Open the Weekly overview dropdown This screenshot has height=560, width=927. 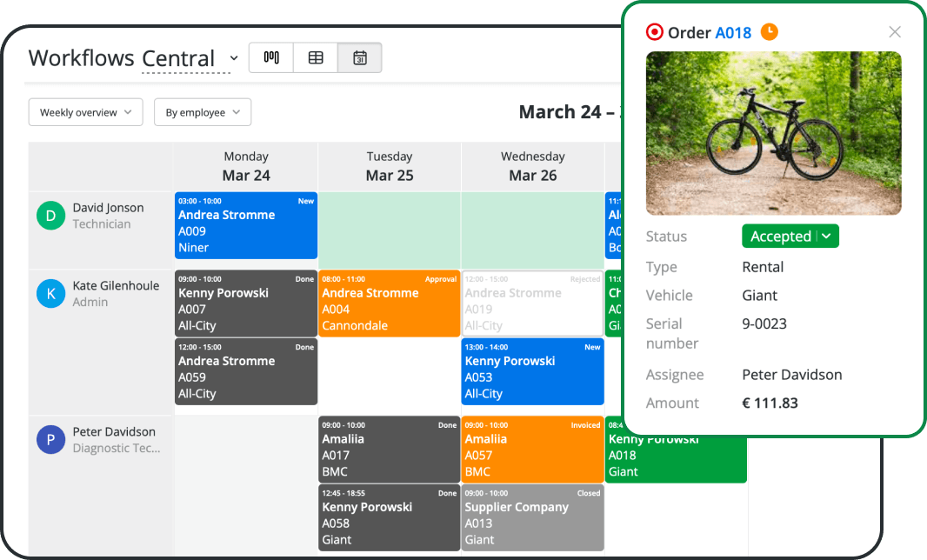(x=86, y=112)
